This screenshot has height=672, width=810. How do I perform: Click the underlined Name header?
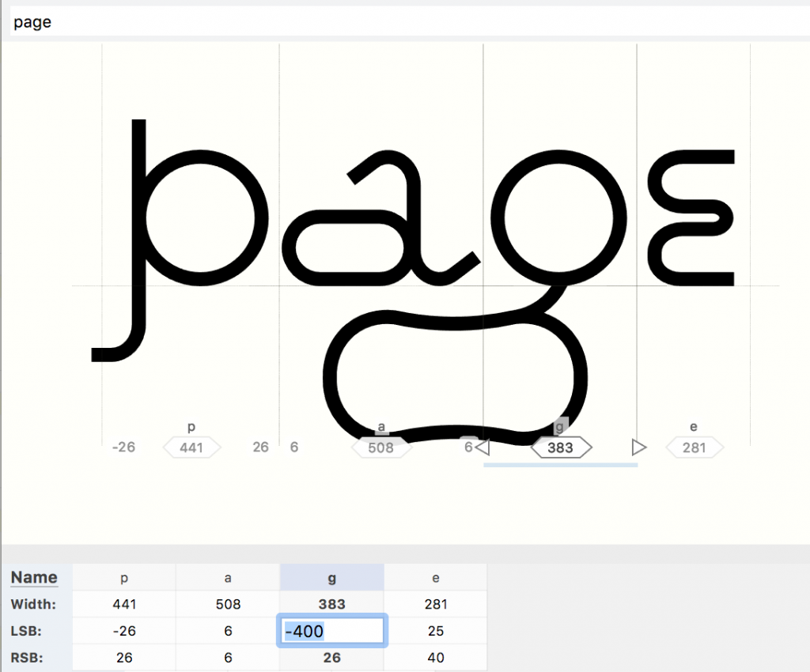coord(34,578)
